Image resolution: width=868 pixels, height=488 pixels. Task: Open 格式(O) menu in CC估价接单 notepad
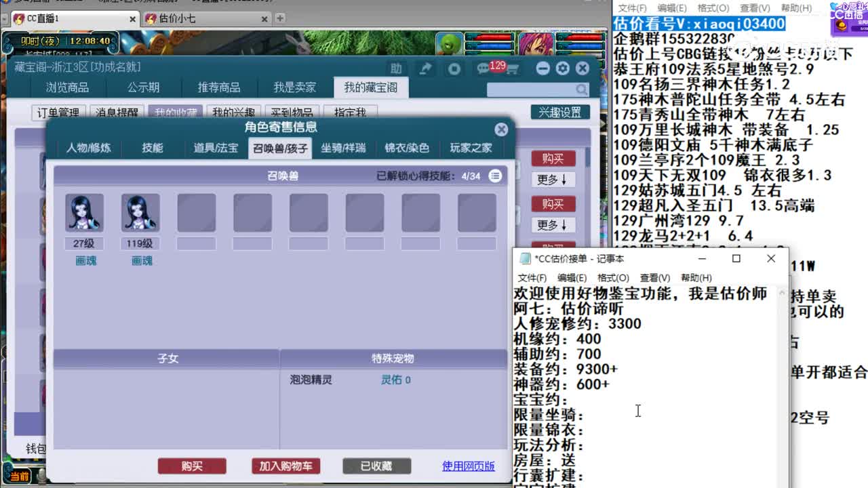pyautogui.click(x=613, y=278)
